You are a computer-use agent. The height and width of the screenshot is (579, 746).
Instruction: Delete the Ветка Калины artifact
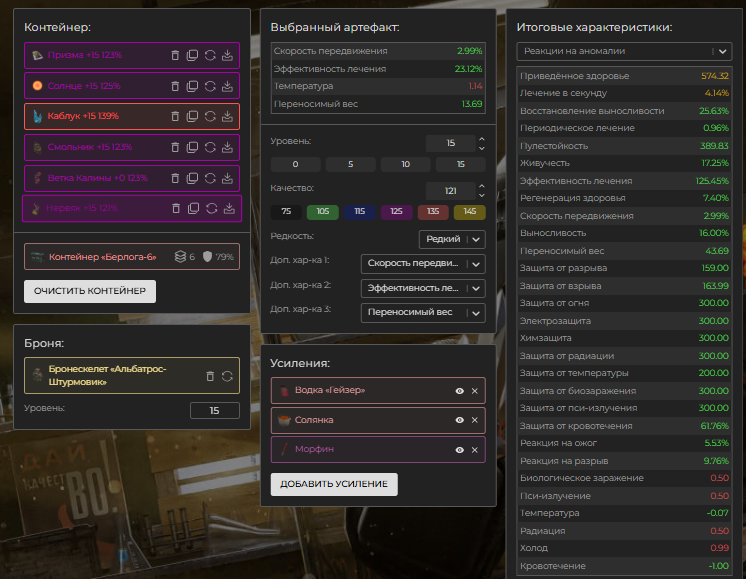tap(175, 178)
